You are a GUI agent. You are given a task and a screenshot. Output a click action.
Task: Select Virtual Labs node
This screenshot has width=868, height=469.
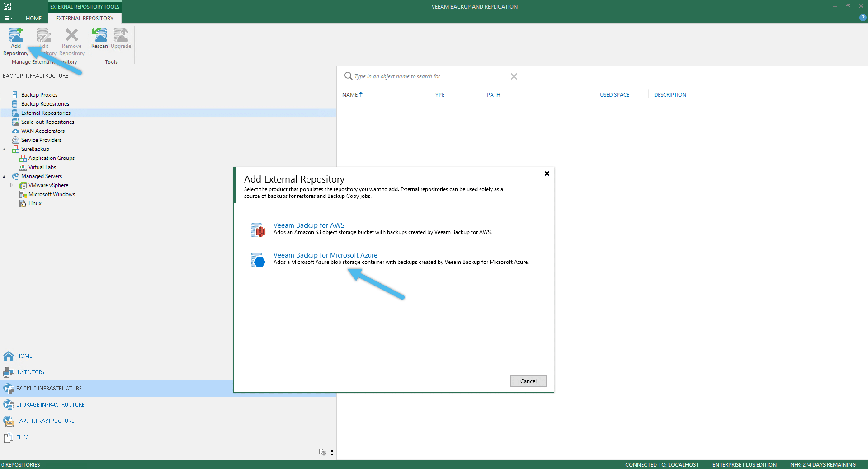click(x=42, y=167)
